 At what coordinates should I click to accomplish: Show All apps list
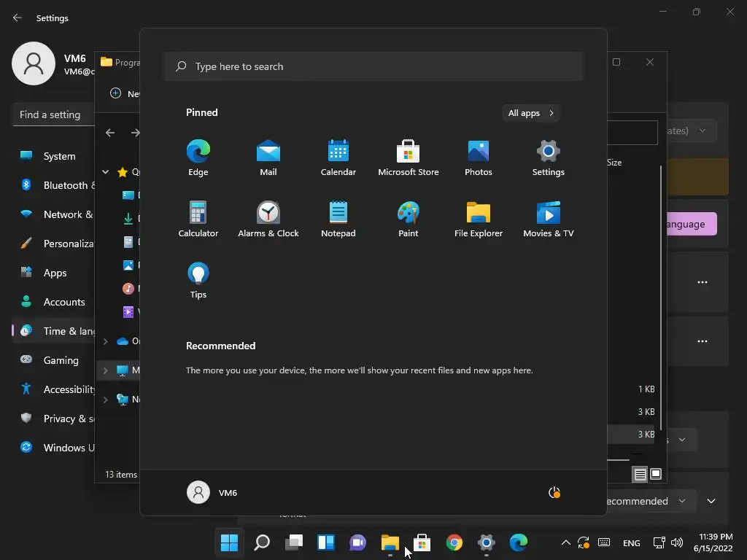[x=531, y=113]
